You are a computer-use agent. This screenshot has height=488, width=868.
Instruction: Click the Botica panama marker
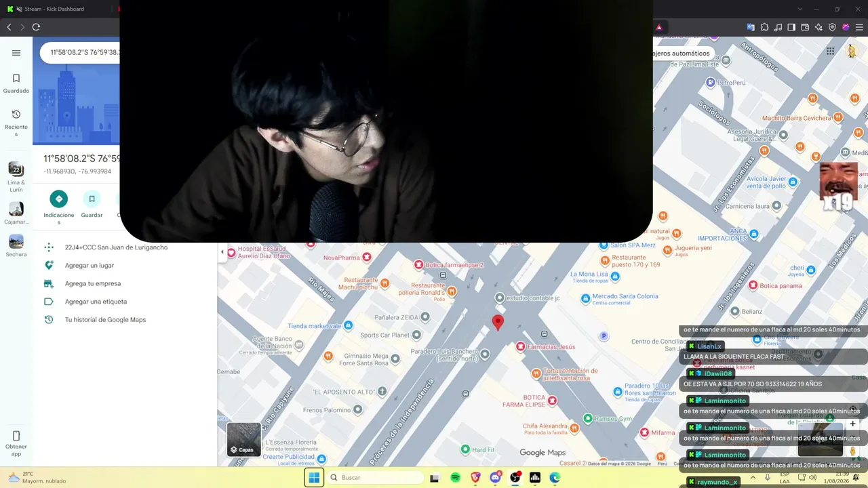(x=753, y=285)
